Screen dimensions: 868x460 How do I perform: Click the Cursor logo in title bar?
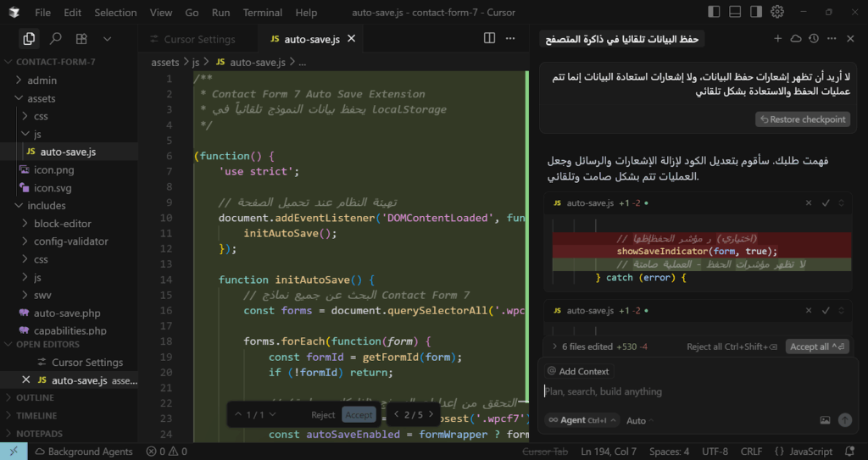[14, 12]
